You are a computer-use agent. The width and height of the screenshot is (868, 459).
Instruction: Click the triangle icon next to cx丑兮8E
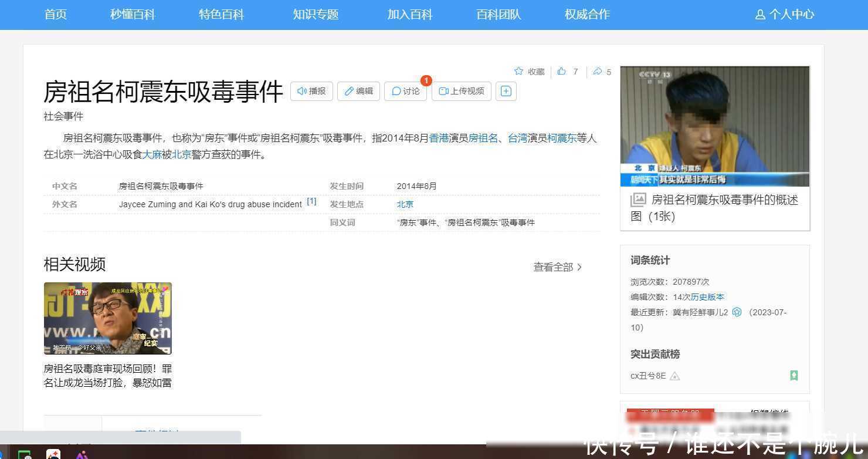coord(674,376)
